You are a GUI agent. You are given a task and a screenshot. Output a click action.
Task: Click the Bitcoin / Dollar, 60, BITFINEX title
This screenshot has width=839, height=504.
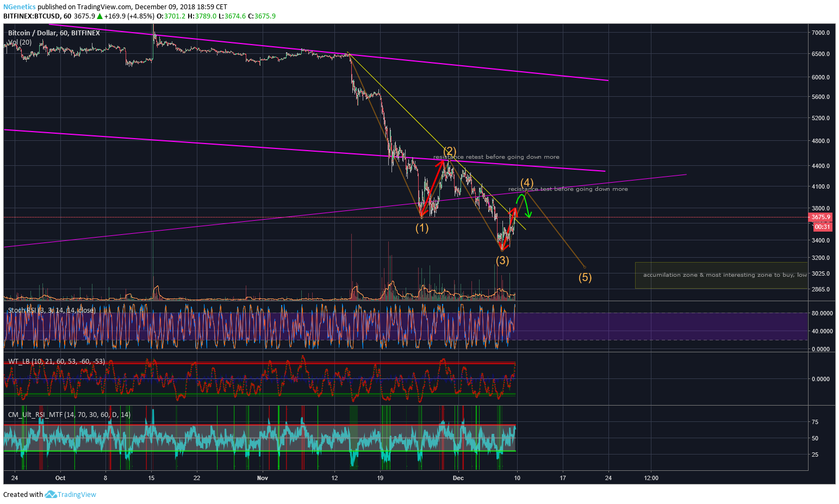click(54, 33)
